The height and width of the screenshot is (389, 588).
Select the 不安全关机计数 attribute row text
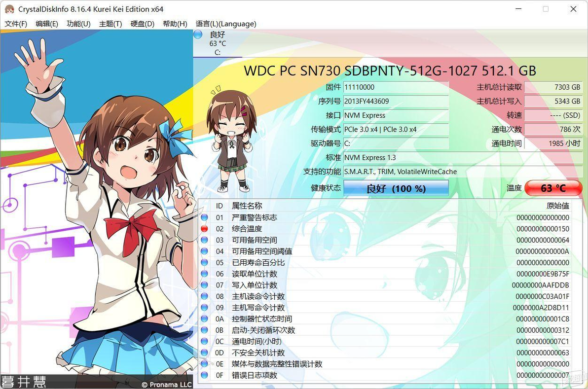pyautogui.click(x=258, y=353)
